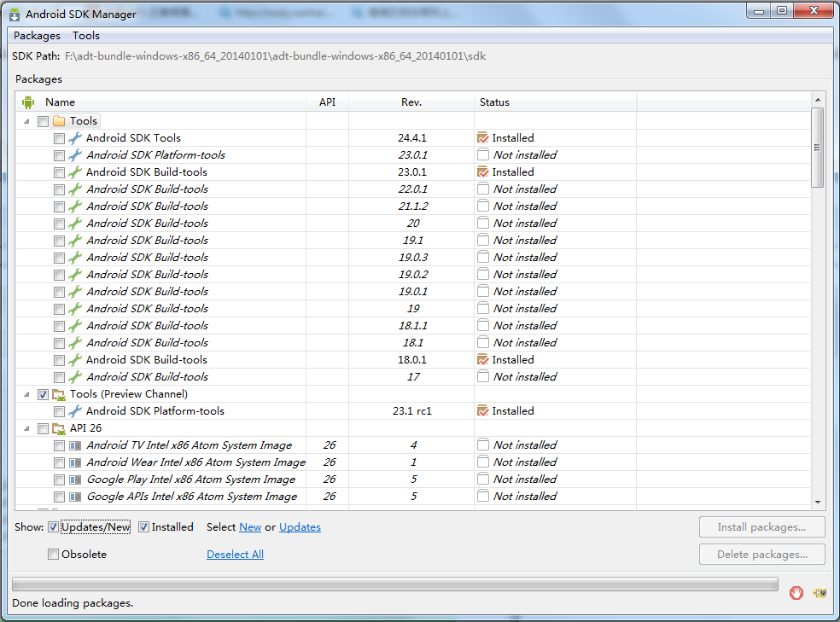
Task: Click the Updates selection link
Action: coord(300,527)
